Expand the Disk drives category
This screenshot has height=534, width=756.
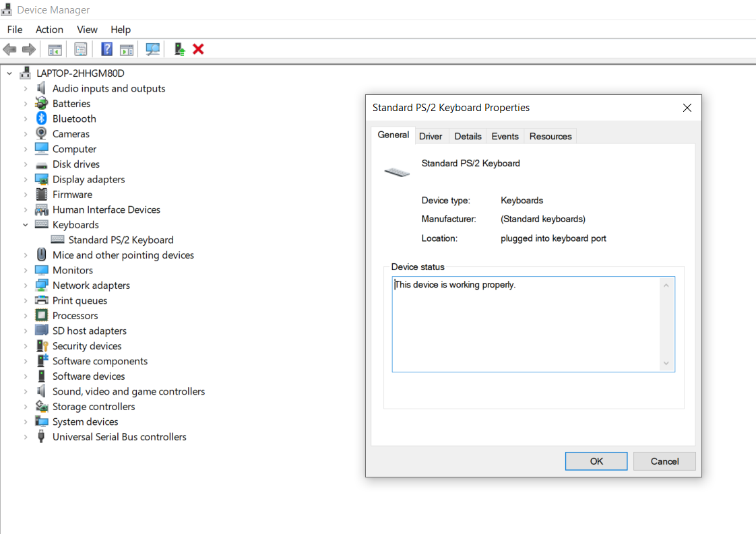[26, 164]
